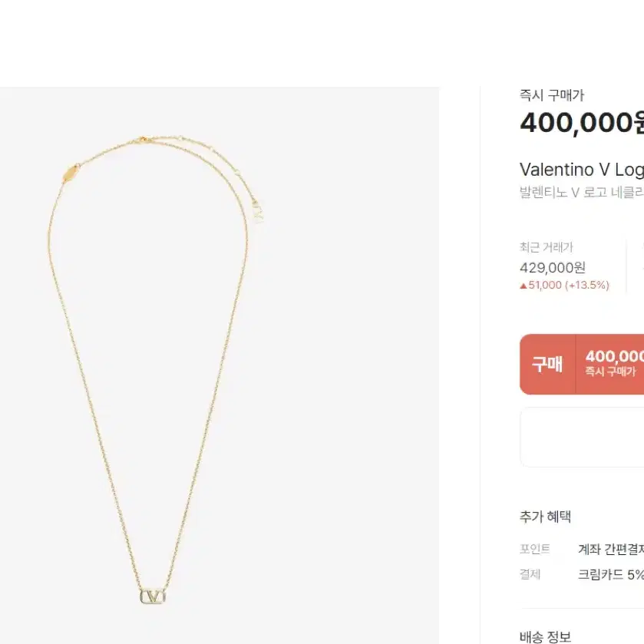Viewport: 644px width, 644px height.
Task: Click the 최근 거래가 label
Action: (546, 247)
